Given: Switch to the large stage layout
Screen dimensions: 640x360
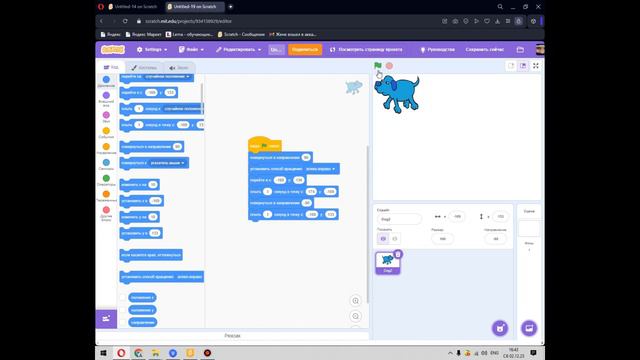Looking at the screenshot, I should [523, 66].
